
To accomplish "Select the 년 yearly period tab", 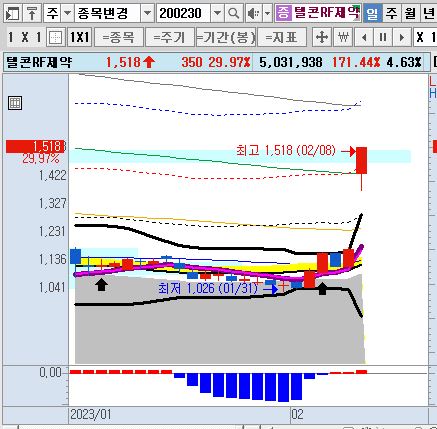I will 429,14.
